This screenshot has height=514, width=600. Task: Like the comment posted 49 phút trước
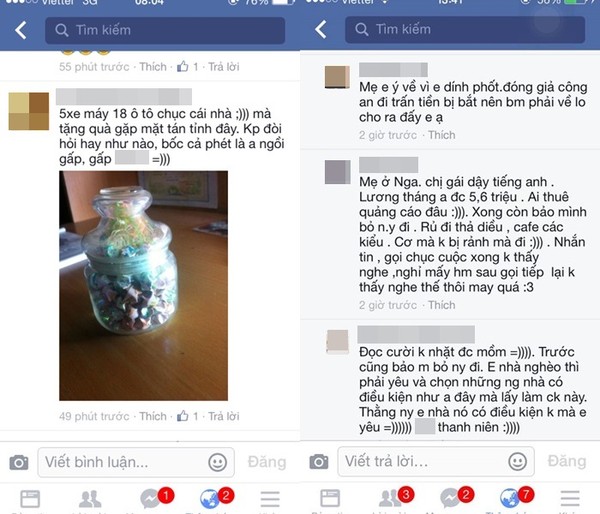[x=153, y=416]
